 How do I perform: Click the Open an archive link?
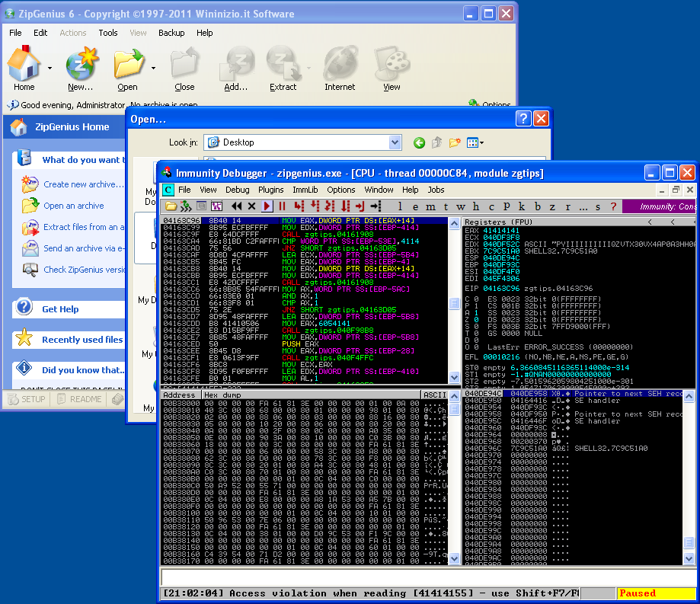click(x=74, y=206)
